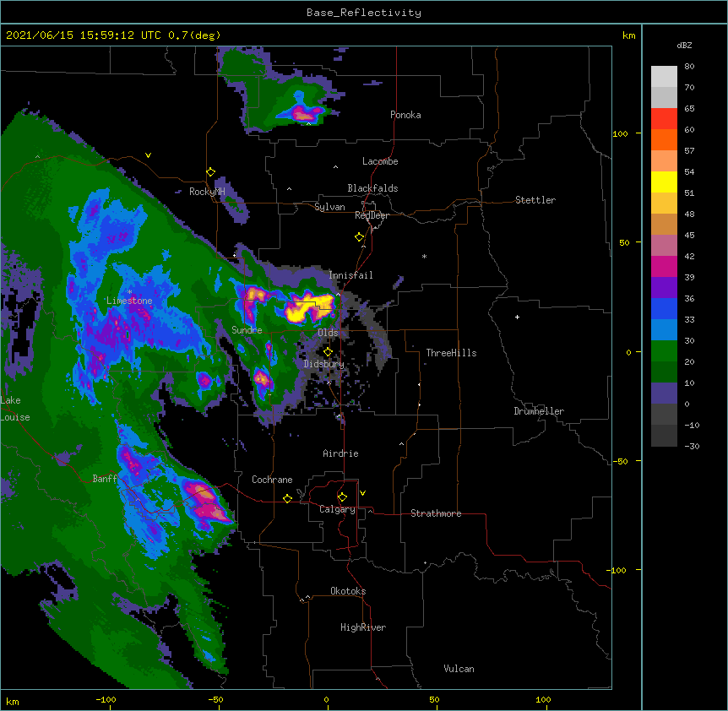
Task: Click the white plus marker north of Drumheller
Action: (x=517, y=317)
